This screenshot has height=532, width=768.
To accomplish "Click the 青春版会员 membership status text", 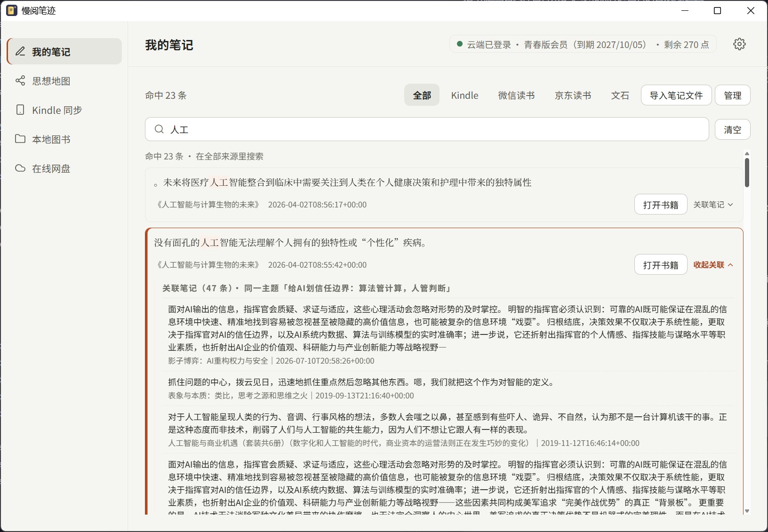I will pyautogui.click(x=585, y=44).
